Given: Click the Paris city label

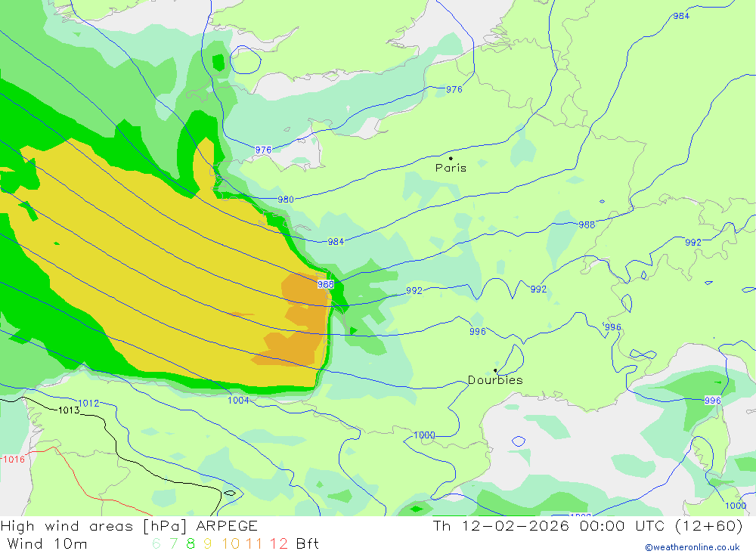Looking at the screenshot, I should (x=451, y=168).
